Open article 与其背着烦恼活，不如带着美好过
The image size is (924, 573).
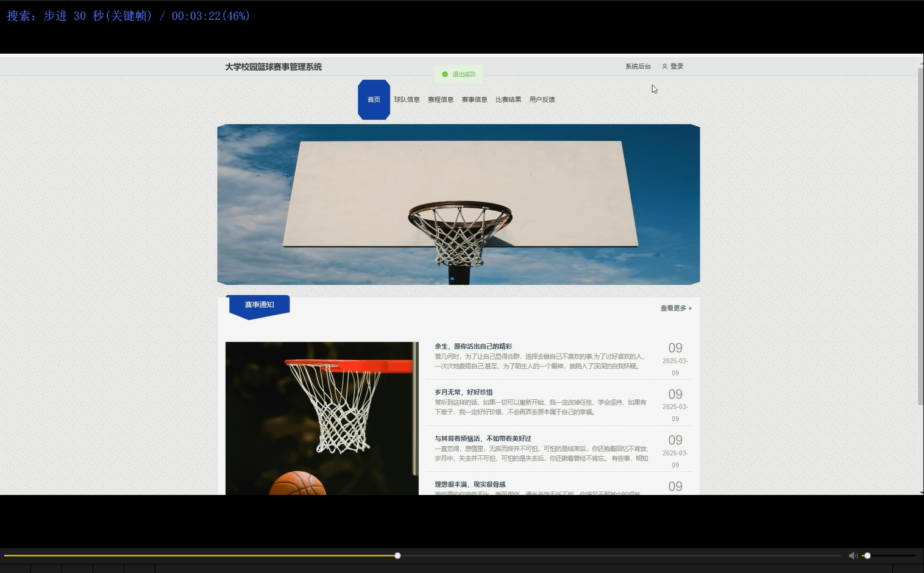point(483,438)
